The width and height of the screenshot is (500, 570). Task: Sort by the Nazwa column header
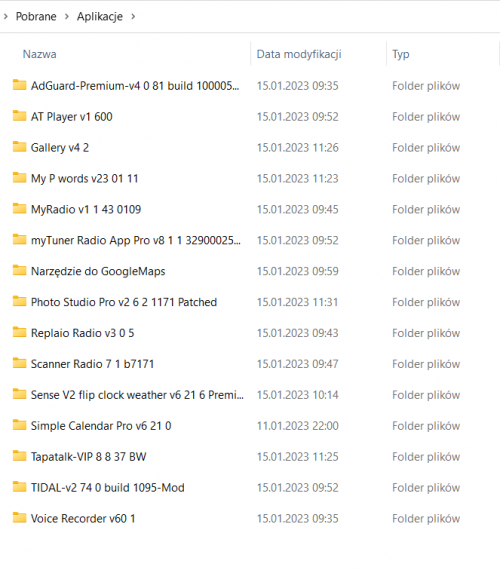[x=39, y=54]
